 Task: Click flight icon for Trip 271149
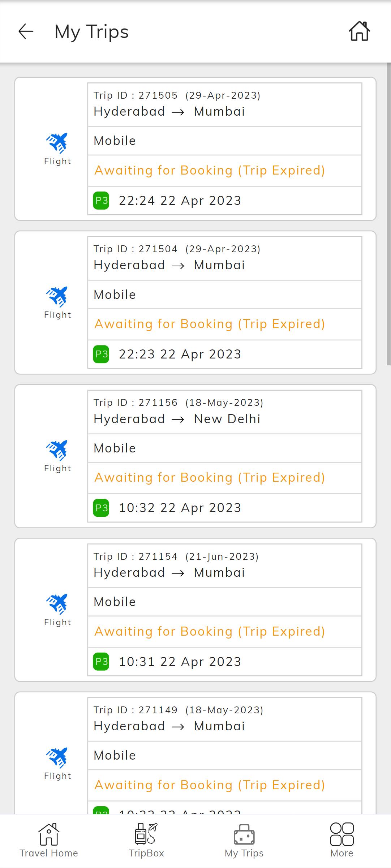57,757
